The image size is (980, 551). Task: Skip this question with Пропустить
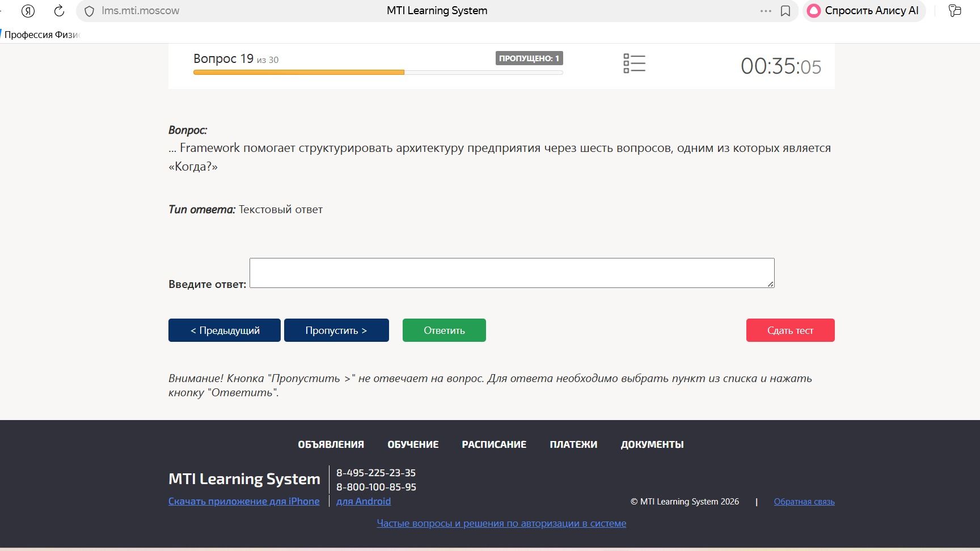pyautogui.click(x=336, y=330)
